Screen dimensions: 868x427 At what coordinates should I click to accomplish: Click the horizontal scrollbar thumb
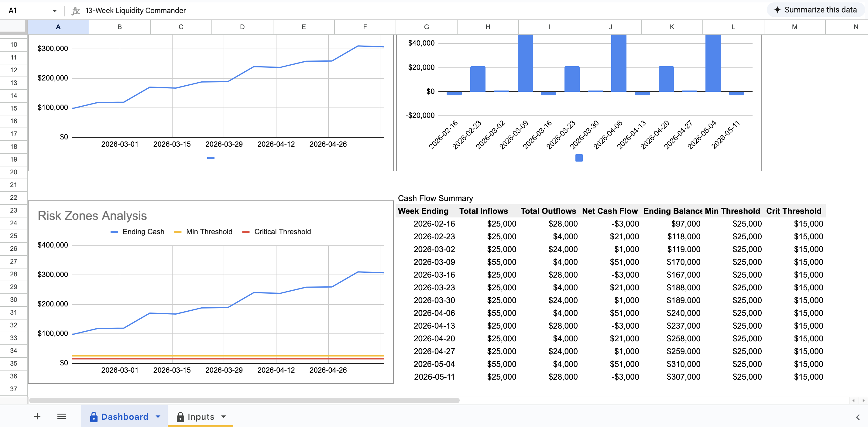[244, 400]
